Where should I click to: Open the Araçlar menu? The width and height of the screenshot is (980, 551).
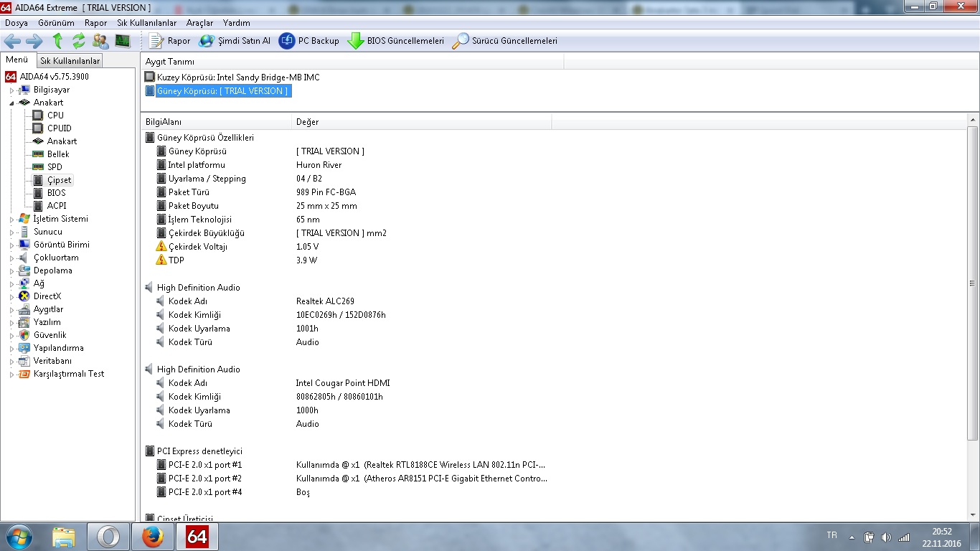click(x=199, y=23)
